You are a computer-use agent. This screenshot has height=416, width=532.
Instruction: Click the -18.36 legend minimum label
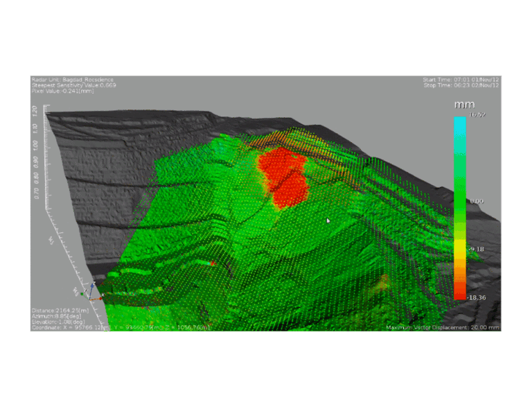click(477, 297)
